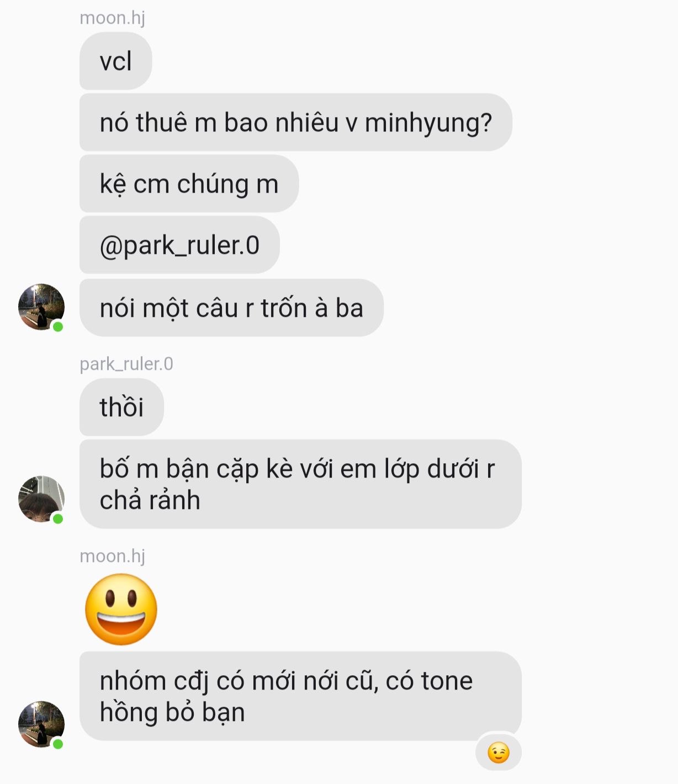678x784 pixels.
Task: Tap online dot on middle moon.hj avatar
Action: click(x=58, y=327)
